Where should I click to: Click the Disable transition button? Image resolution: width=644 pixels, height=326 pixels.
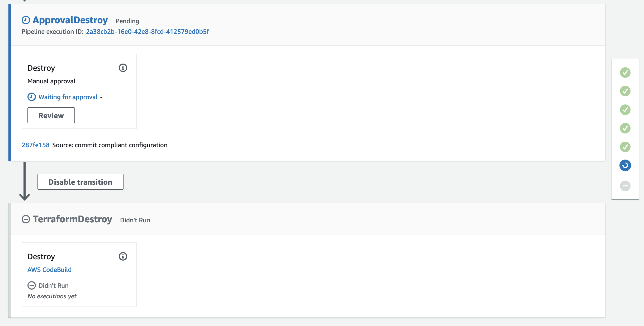tap(80, 182)
